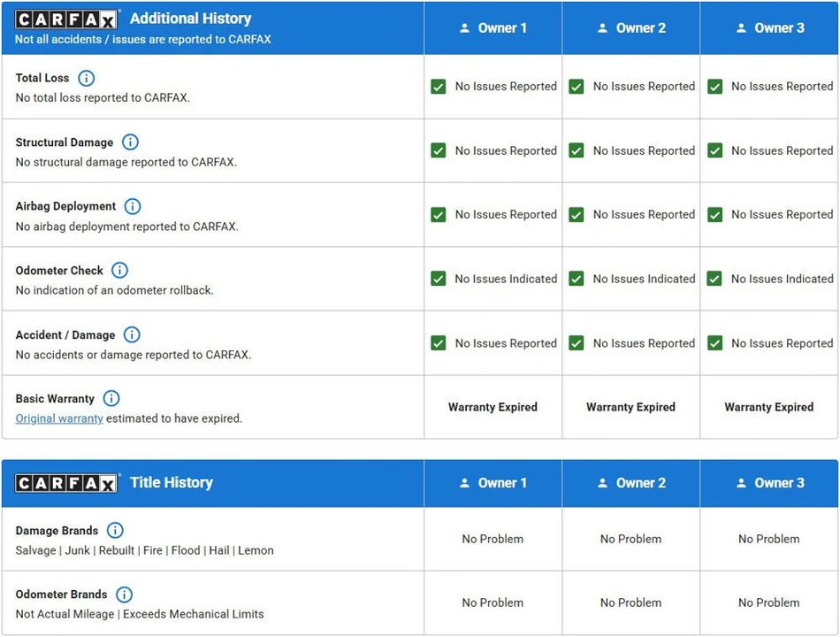The width and height of the screenshot is (840, 637).
Task: Open the Damage Brands info icon
Action: pos(115,530)
